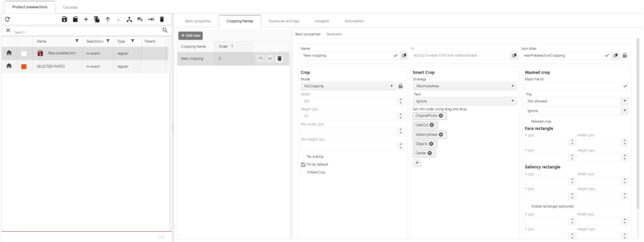This screenshot has width=644, height=242.
Task: Delete New cropping row with trash icon
Action: (x=279, y=58)
